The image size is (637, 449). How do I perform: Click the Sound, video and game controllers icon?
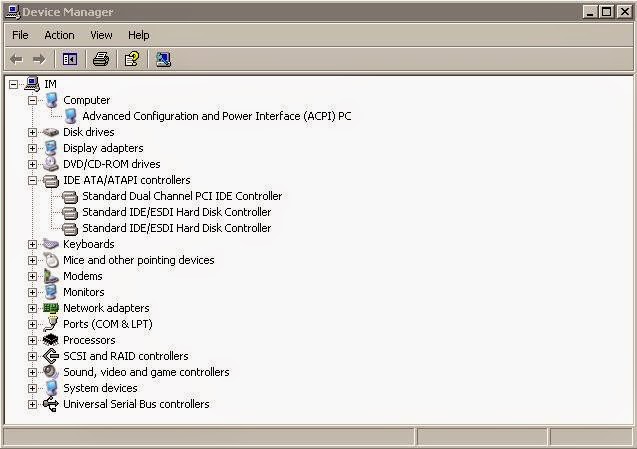[51, 372]
